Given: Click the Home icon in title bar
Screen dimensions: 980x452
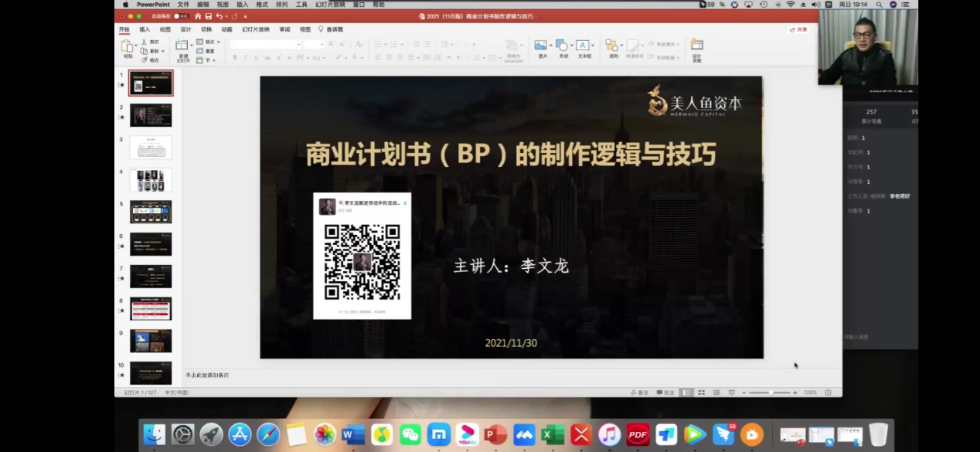Looking at the screenshot, I should tap(198, 16).
